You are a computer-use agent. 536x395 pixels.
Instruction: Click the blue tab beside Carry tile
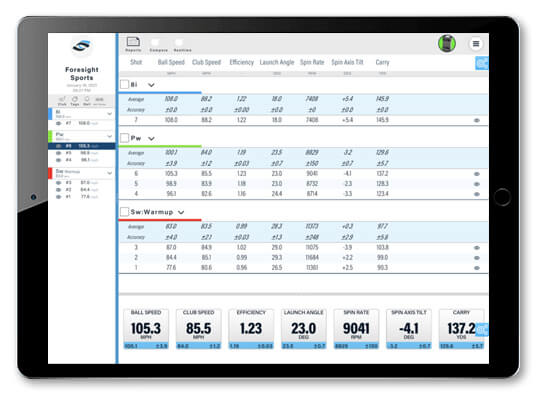(482, 330)
